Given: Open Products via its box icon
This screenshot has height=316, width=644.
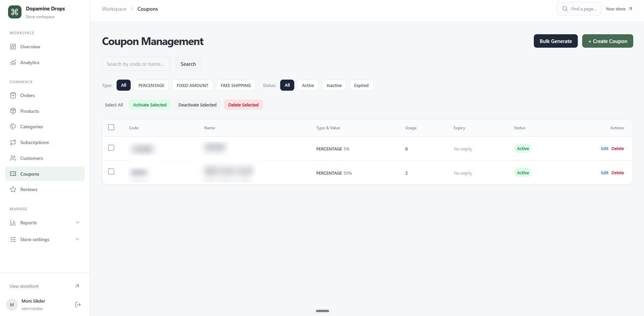Looking at the screenshot, I should click(13, 111).
